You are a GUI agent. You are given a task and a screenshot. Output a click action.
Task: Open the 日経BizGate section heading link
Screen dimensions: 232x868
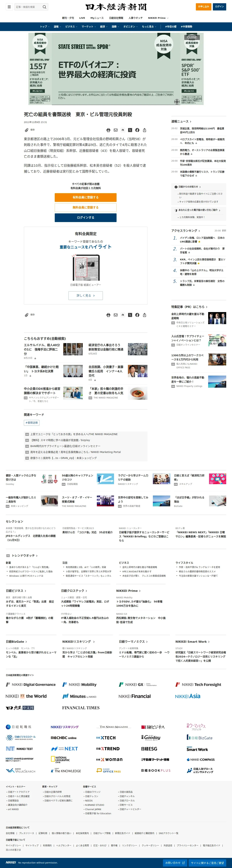(x=16, y=642)
